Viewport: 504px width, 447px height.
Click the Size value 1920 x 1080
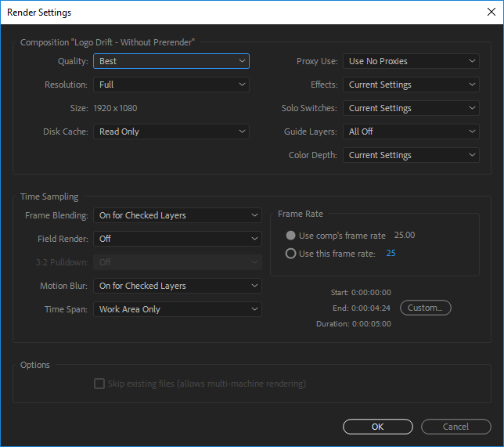click(x=115, y=108)
